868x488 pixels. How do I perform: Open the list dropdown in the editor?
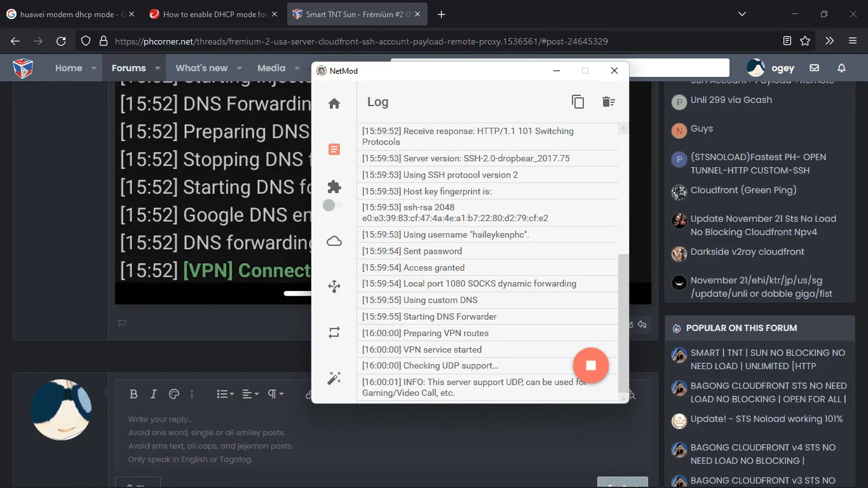tap(225, 394)
